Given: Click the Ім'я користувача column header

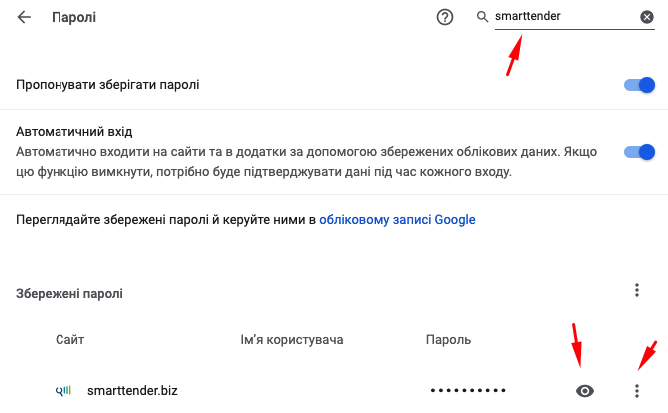Looking at the screenshot, I should pos(292,340).
